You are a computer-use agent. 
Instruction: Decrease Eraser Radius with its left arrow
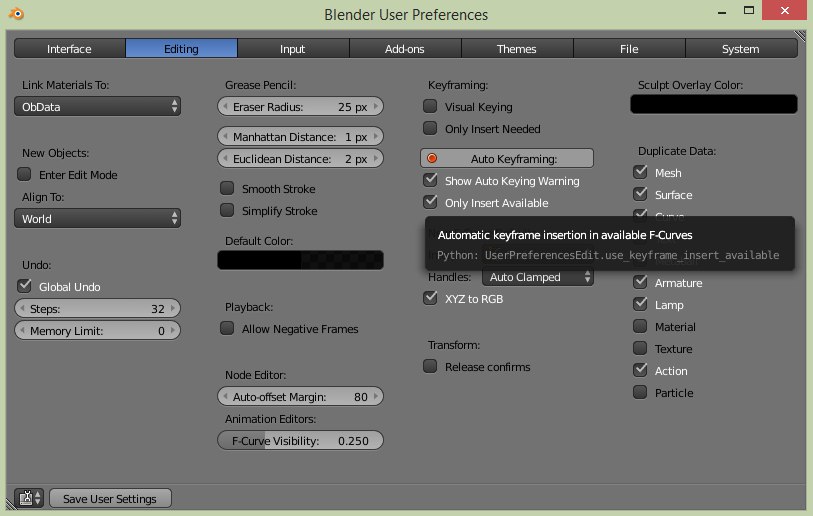(225, 106)
